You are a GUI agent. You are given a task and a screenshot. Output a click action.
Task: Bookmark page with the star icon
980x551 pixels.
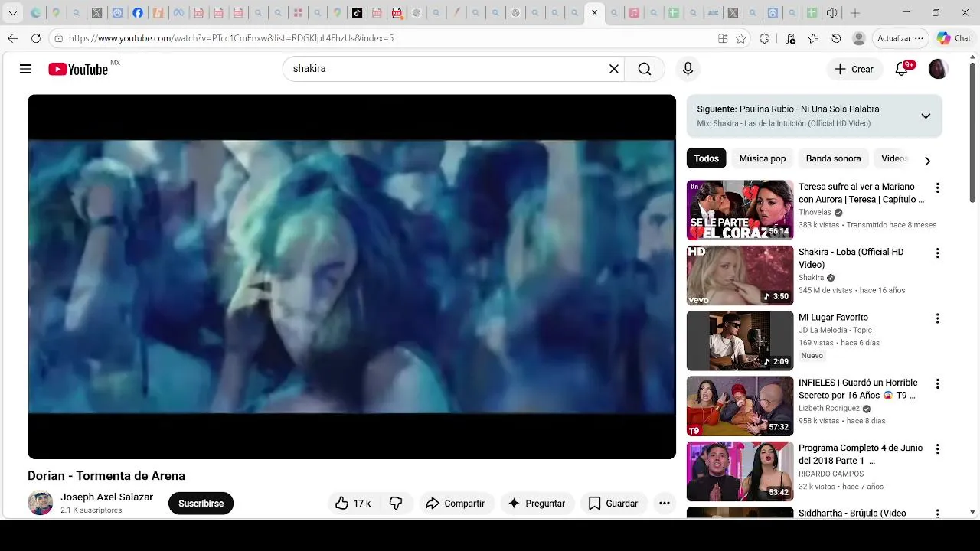[741, 38]
